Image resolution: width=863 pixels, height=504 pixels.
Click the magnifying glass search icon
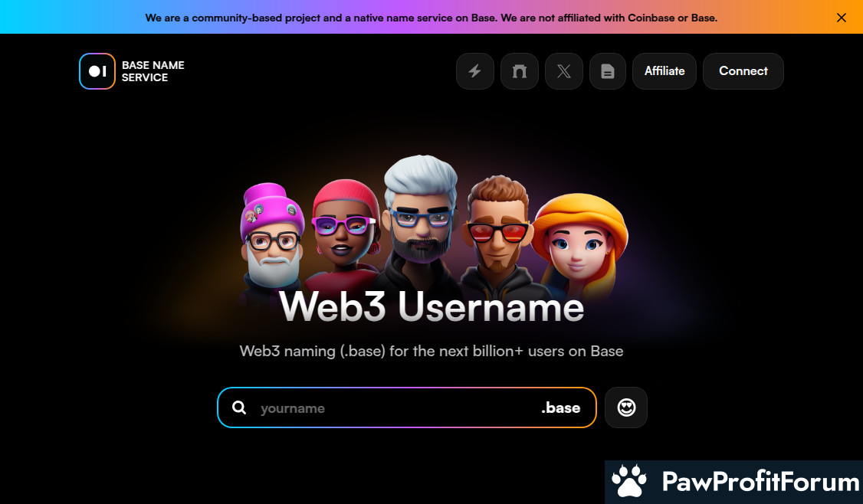[x=239, y=408]
